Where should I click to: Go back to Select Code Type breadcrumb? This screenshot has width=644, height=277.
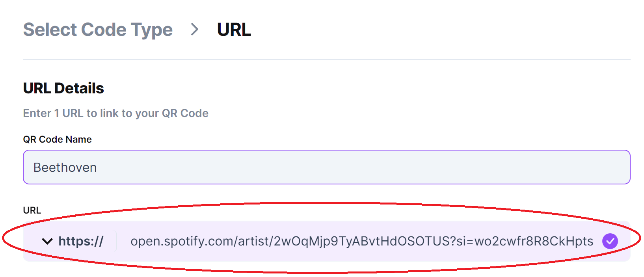[x=98, y=30]
